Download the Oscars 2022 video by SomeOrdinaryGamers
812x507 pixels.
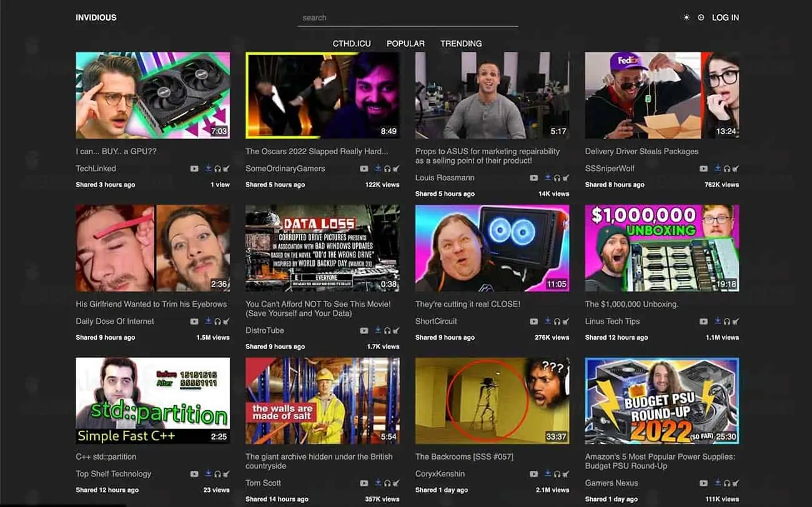pos(378,169)
